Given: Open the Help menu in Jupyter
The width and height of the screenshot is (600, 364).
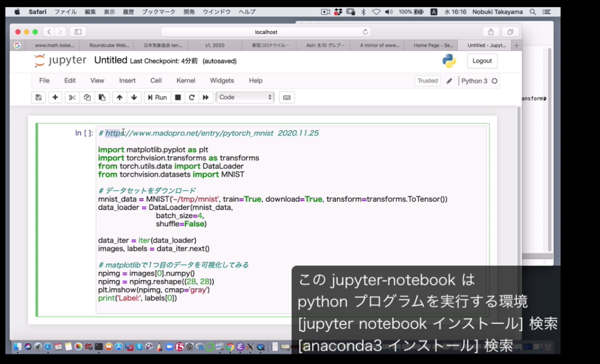Looking at the screenshot, I should 256,81.
